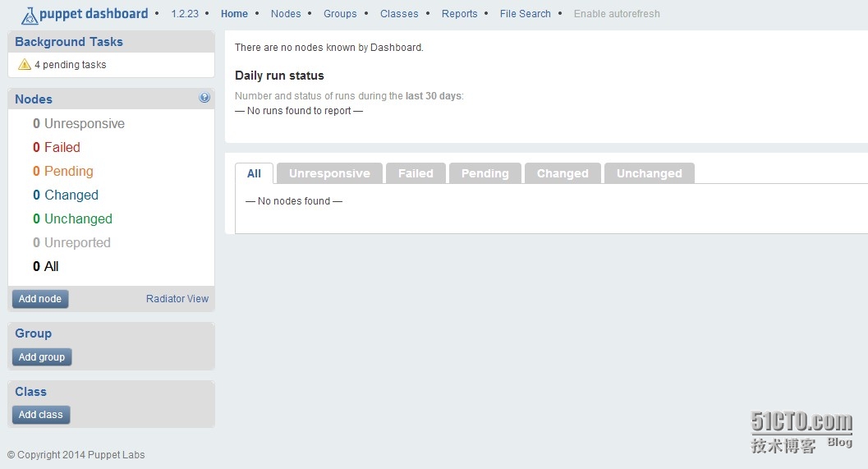This screenshot has height=469, width=868.
Task: Click version number 1.2.23
Action: (x=185, y=14)
